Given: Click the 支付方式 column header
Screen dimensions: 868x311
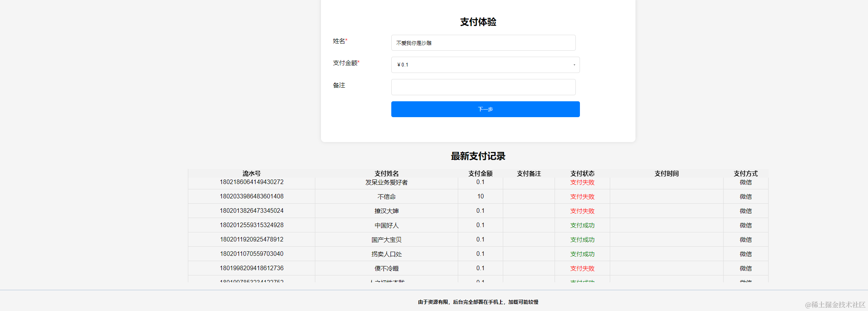Looking at the screenshot, I should coord(746,173).
